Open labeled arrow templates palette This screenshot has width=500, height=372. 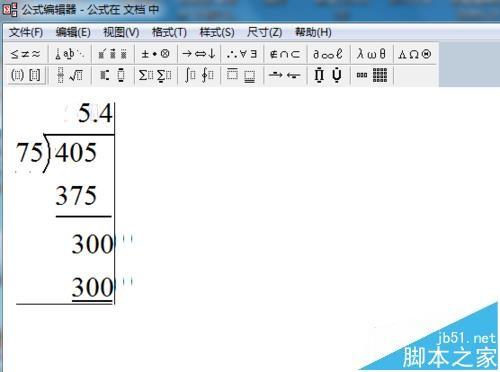click(285, 75)
